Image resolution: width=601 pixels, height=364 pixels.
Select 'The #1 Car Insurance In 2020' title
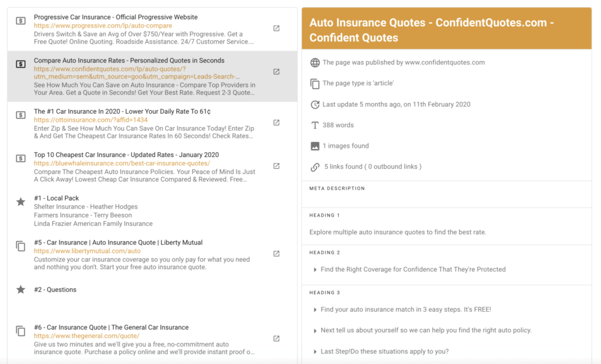click(x=122, y=111)
